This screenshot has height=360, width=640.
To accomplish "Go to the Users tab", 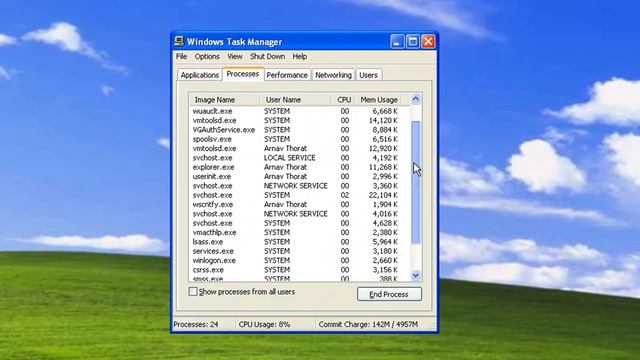I will coord(368,75).
